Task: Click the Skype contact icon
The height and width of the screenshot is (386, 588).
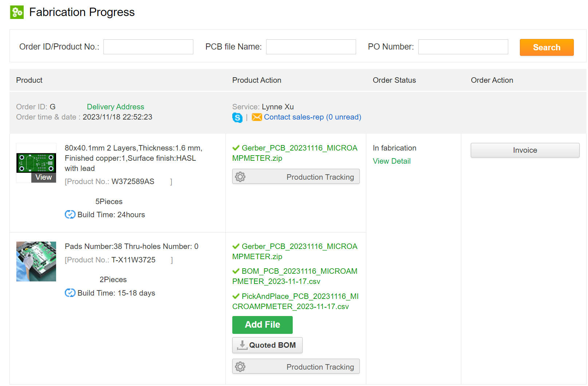Action: point(237,117)
